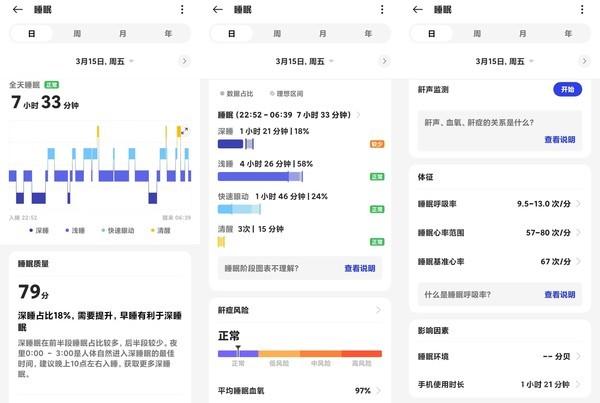Open 睡眠心率范围 57-80 次/分 row
600x403 pixels.
coord(500,232)
